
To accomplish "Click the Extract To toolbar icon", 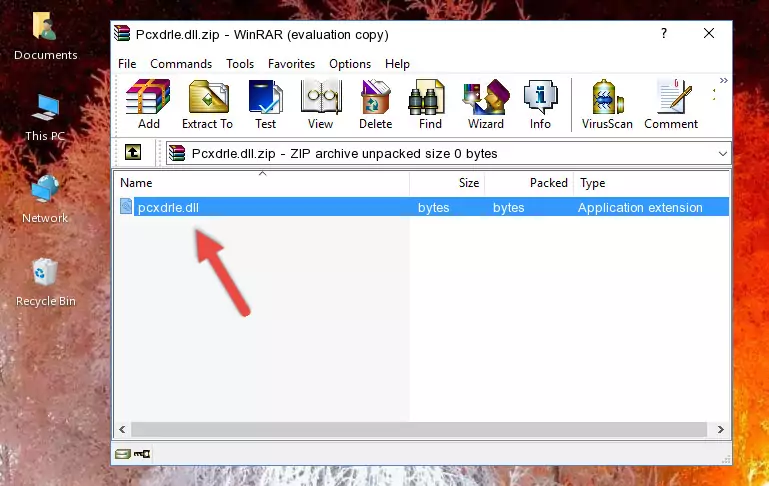I will click(207, 104).
